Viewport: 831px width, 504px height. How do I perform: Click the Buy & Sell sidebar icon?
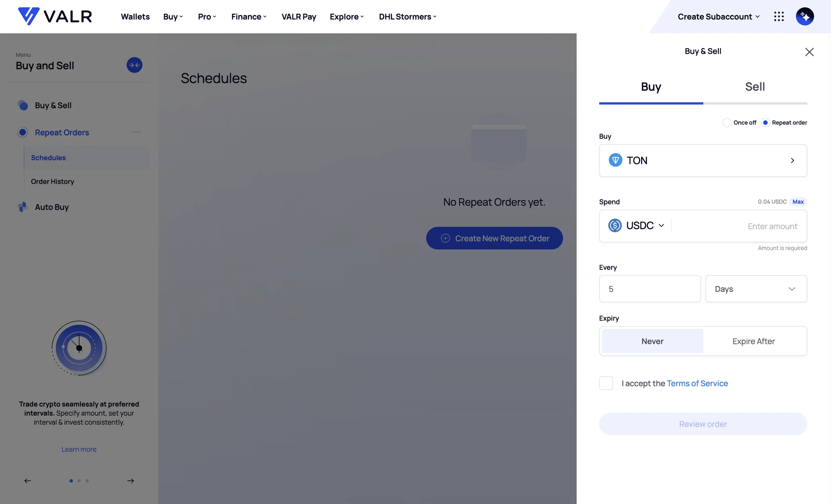point(23,105)
